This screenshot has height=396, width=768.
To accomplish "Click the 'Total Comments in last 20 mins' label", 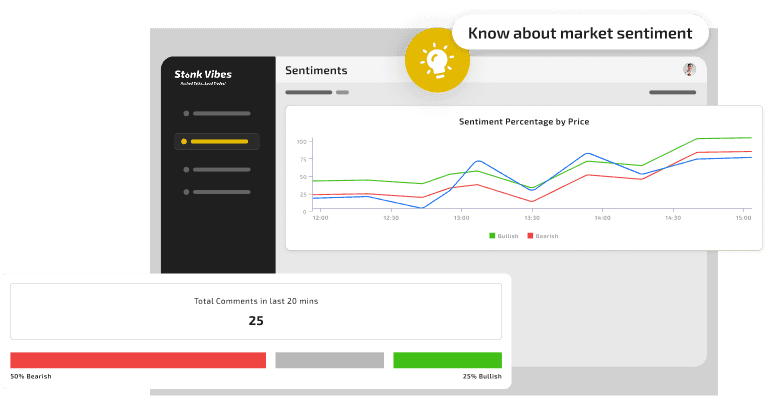I will coord(256,301).
